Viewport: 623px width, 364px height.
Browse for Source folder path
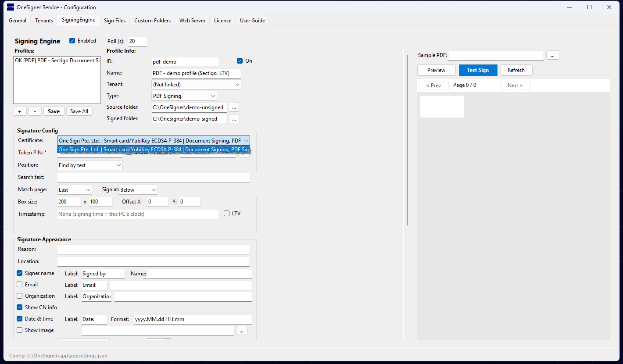point(234,107)
